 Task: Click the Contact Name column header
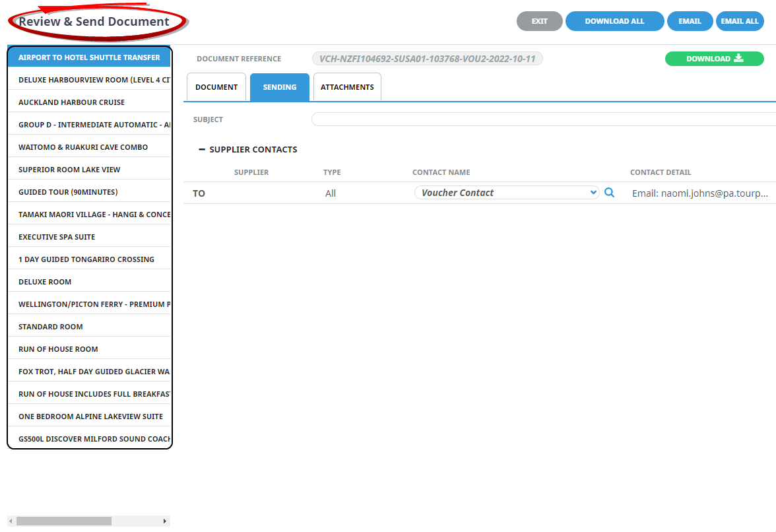[x=441, y=172]
